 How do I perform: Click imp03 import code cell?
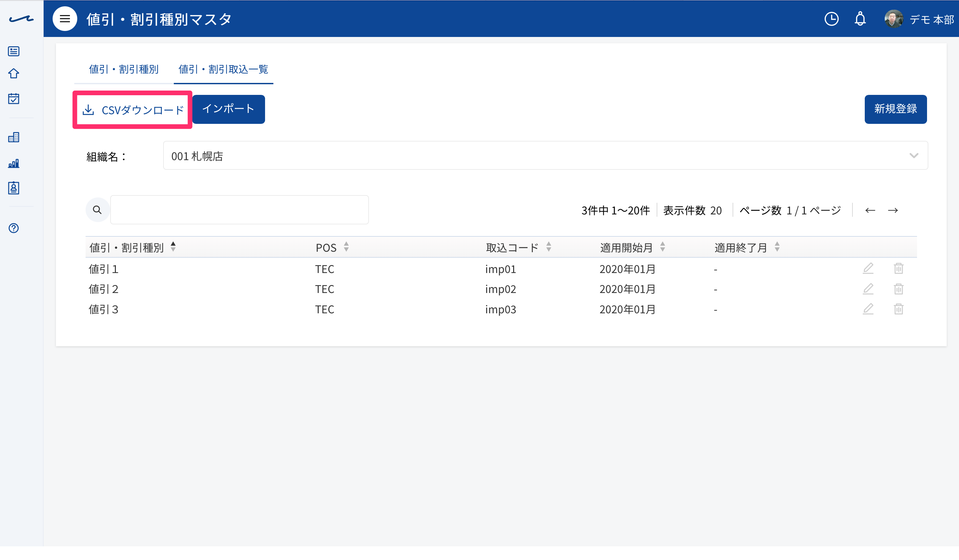(x=500, y=310)
